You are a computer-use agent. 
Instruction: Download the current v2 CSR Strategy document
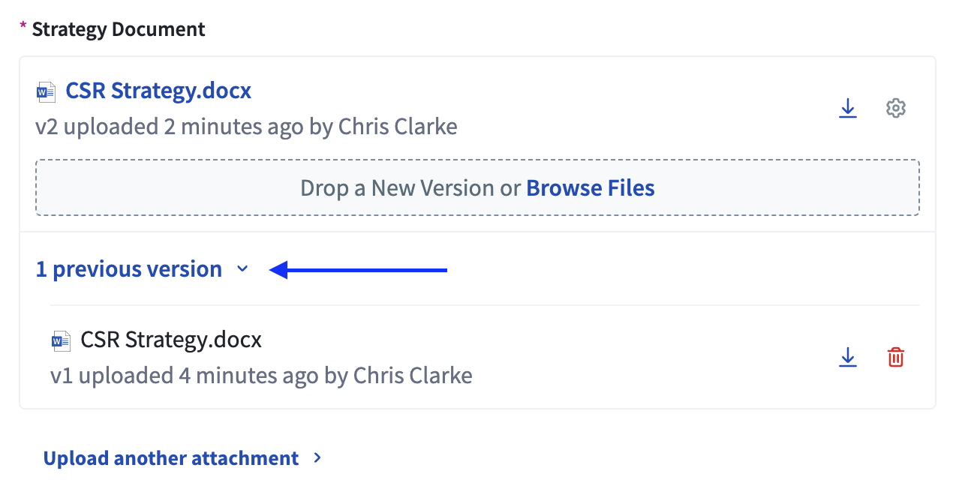click(847, 109)
